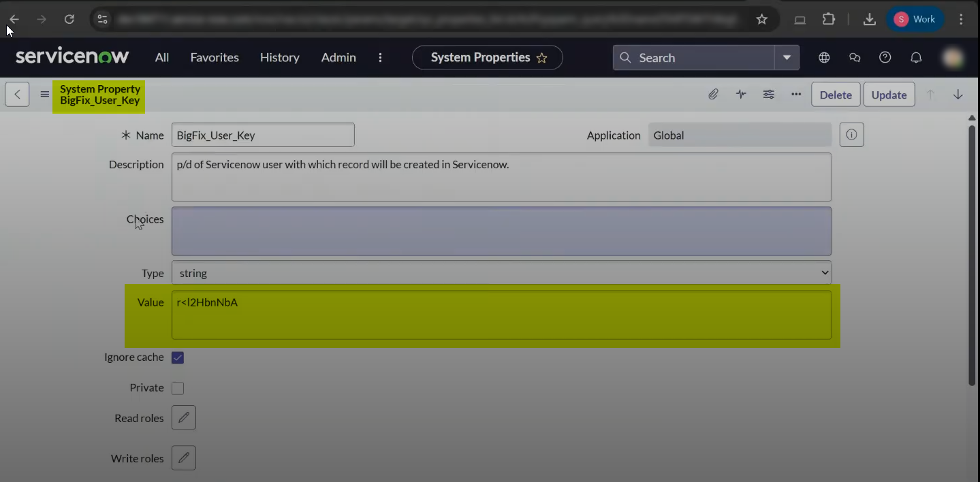980x482 pixels.
Task: Favorite System Properties with star
Action: click(542, 58)
